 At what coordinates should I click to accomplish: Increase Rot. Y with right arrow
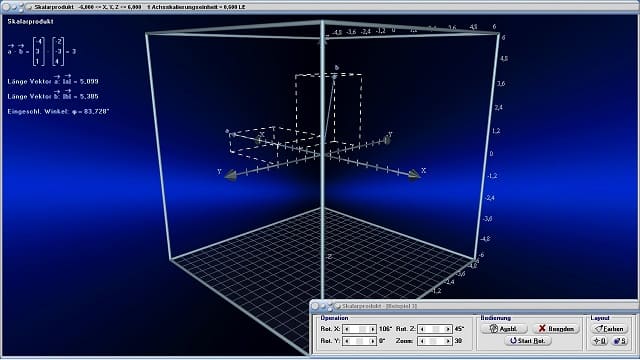point(372,341)
